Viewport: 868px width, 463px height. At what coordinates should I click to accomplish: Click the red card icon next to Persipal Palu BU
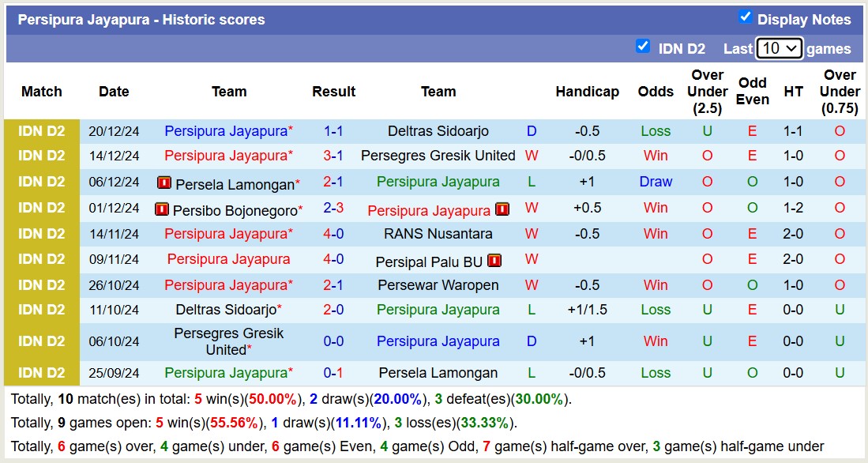[x=494, y=260]
